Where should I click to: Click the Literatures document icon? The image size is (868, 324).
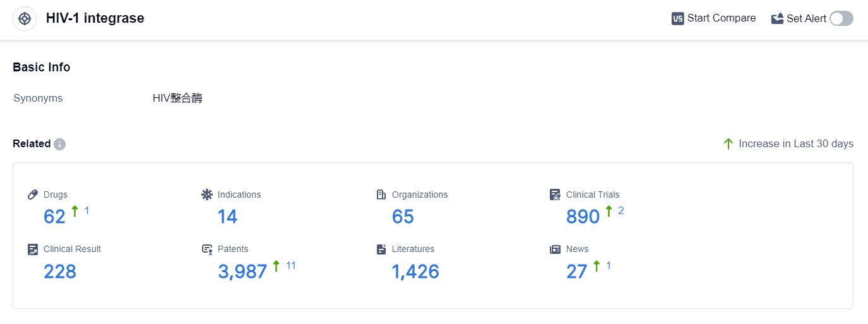[381, 249]
